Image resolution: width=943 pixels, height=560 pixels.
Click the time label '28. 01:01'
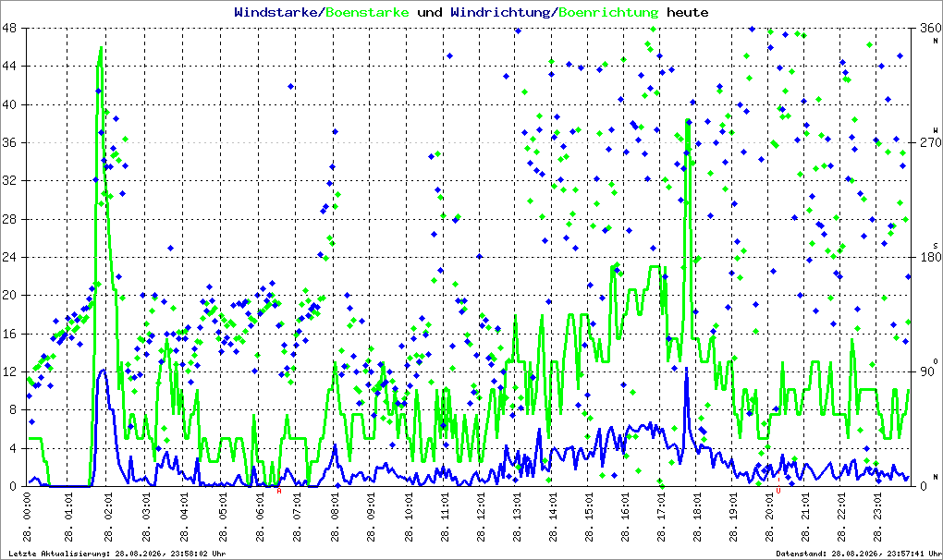(x=68, y=517)
